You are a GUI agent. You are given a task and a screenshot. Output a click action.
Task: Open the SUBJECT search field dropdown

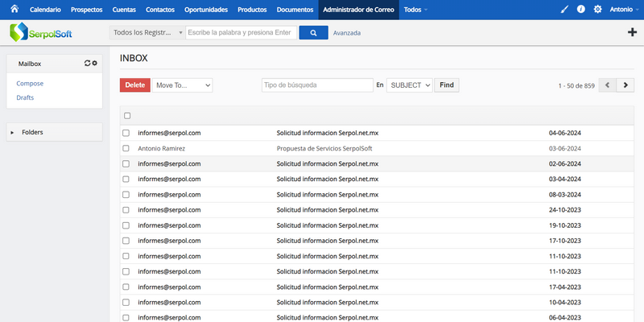(x=410, y=85)
